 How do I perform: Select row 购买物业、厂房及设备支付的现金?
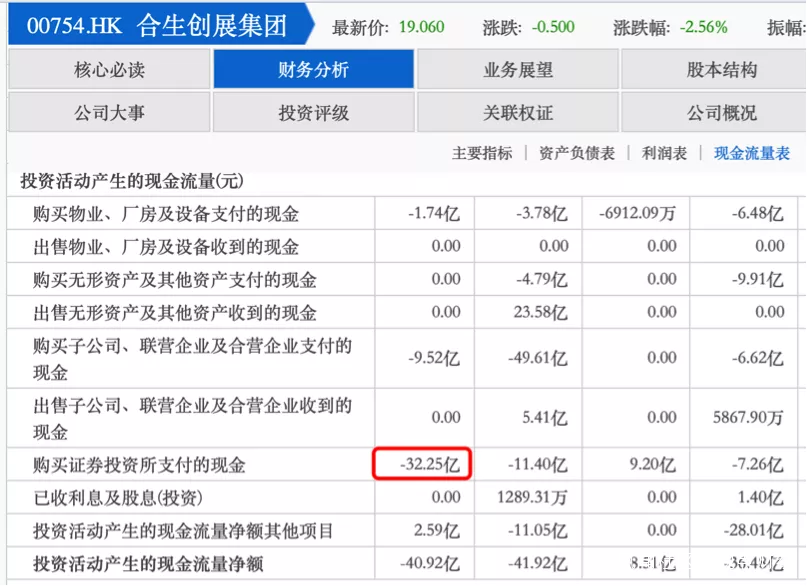coord(402,213)
